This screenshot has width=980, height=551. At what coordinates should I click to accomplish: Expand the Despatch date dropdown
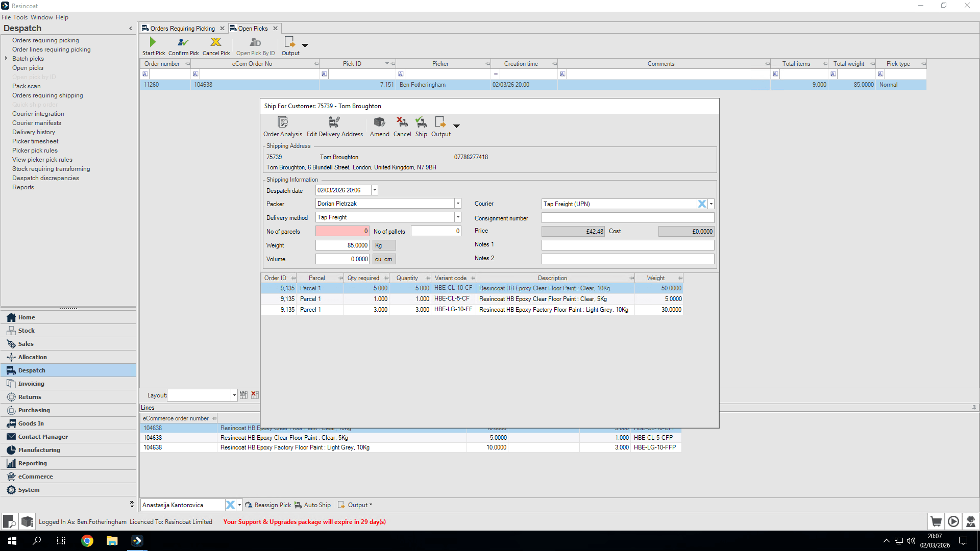pyautogui.click(x=375, y=190)
